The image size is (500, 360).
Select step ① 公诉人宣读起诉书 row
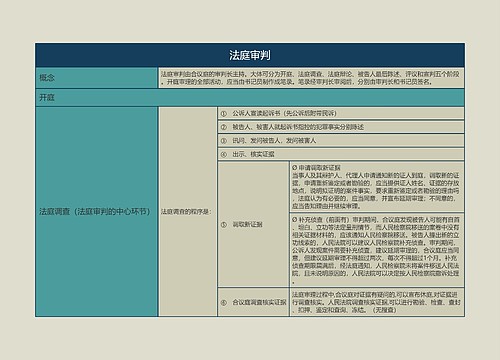341,113
